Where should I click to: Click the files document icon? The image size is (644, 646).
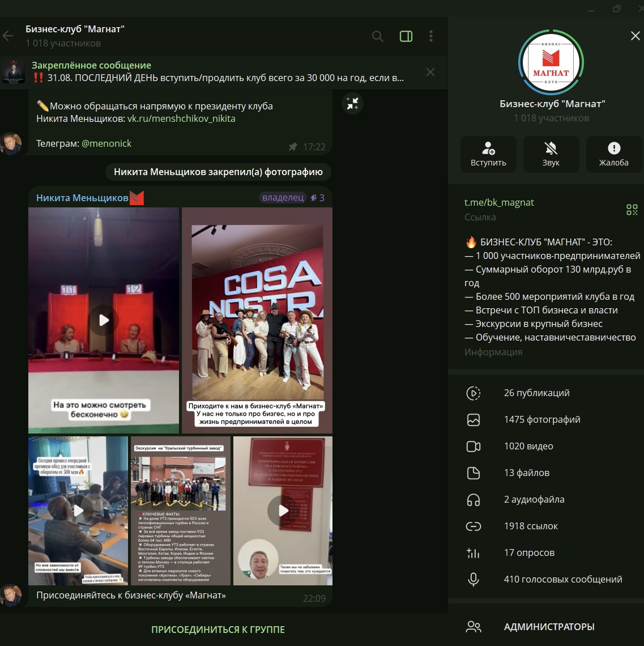474,473
